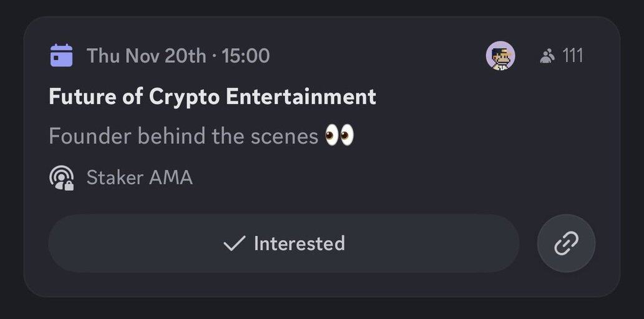
Task: Click the stage channel icon beside Staker AMA
Action: (61, 177)
